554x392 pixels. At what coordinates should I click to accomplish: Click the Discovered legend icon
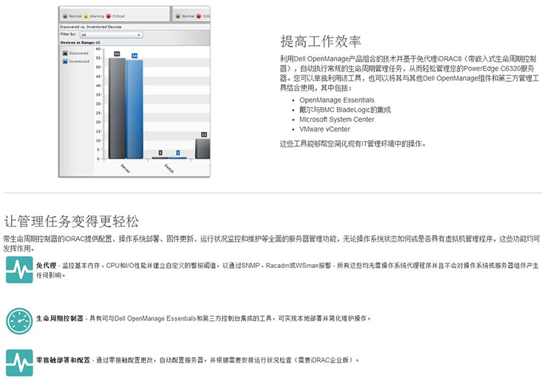pyautogui.click(x=65, y=54)
